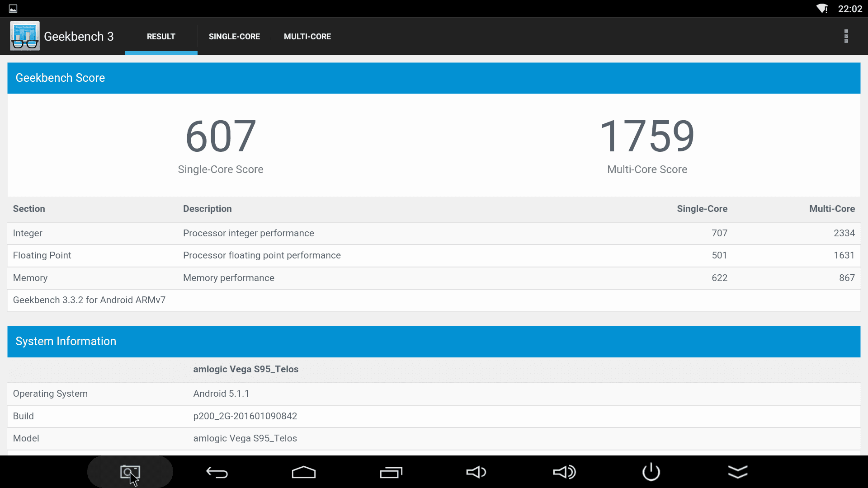Tap the Operating System label
The image size is (868, 488).
[x=50, y=394]
